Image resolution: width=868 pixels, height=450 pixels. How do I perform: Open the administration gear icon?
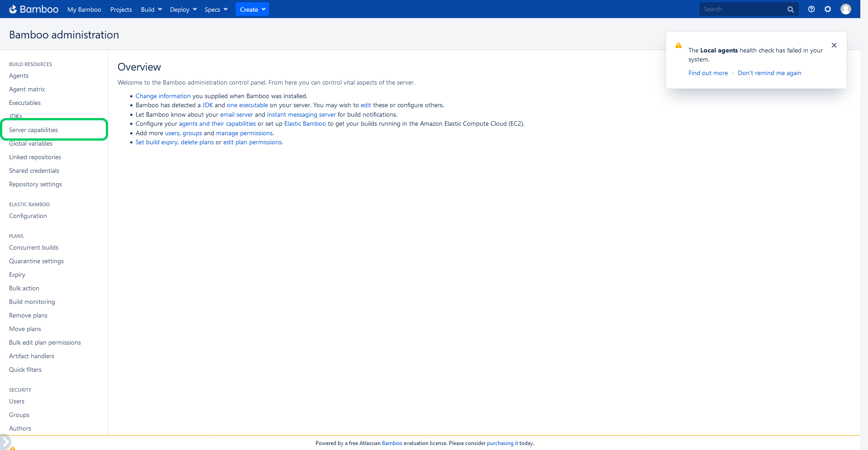[x=828, y=9]
